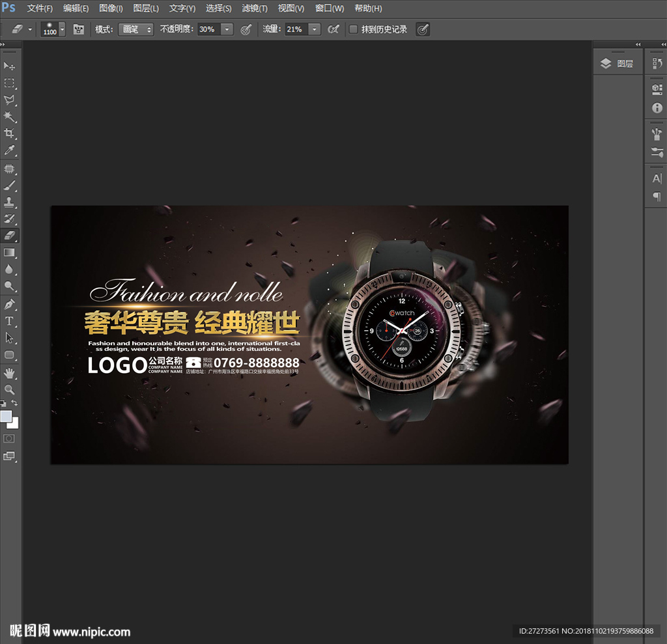Click the 流量 21% value field
Screen dimensions: 667x644
tap(296, 29)
